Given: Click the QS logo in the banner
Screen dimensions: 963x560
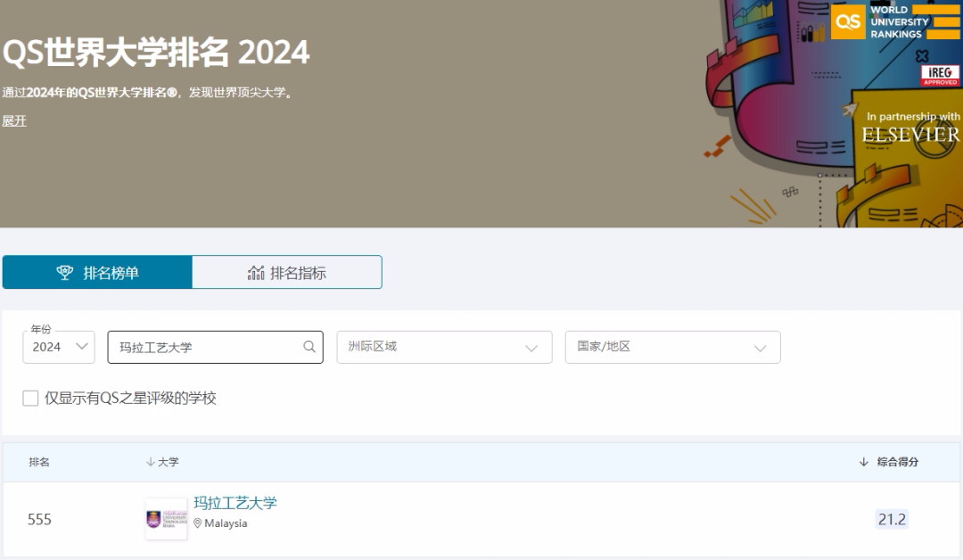Looking at the screenshot, I should [x=849, y=21].
